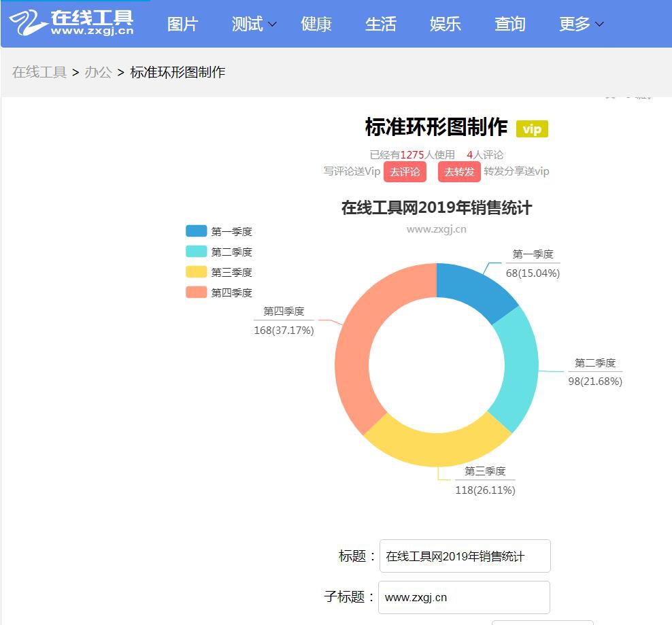The image size is (672, 625).
Task: Open the 查询 navigation item
Action: point(509,24)
